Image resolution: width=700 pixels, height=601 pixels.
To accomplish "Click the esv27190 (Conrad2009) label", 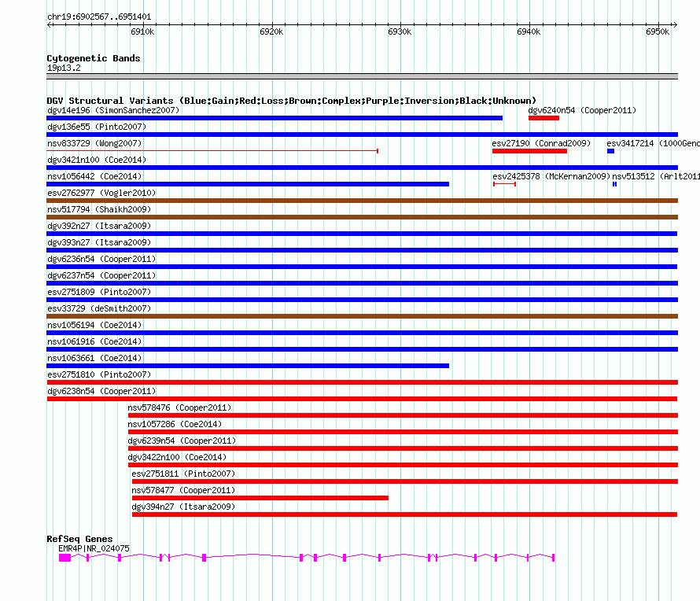I will [541, 143].
